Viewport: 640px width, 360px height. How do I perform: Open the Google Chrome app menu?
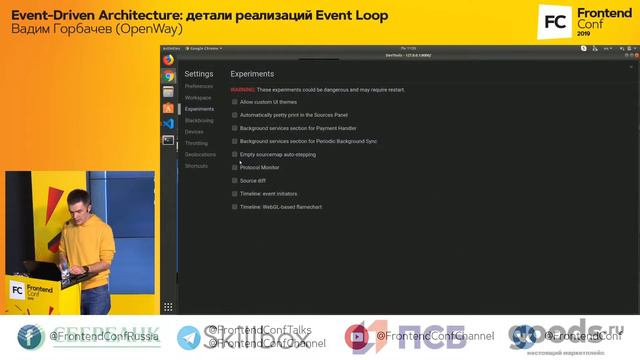click(x=204, y=49)
